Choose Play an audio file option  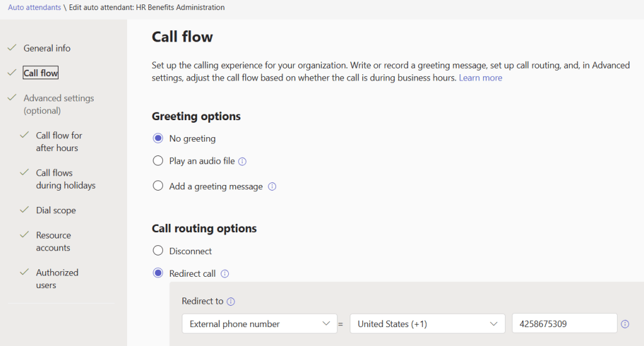pyautogui.click(x=158, y=161)
